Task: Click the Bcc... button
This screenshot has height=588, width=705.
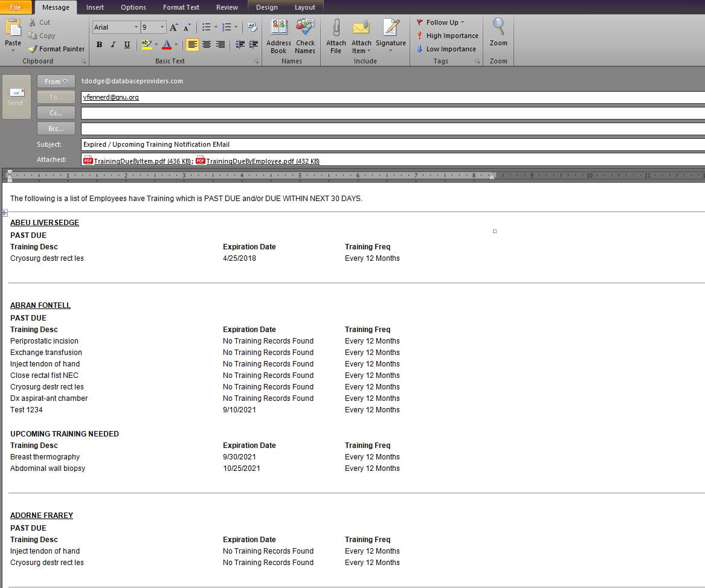Action: click(56, 129)
